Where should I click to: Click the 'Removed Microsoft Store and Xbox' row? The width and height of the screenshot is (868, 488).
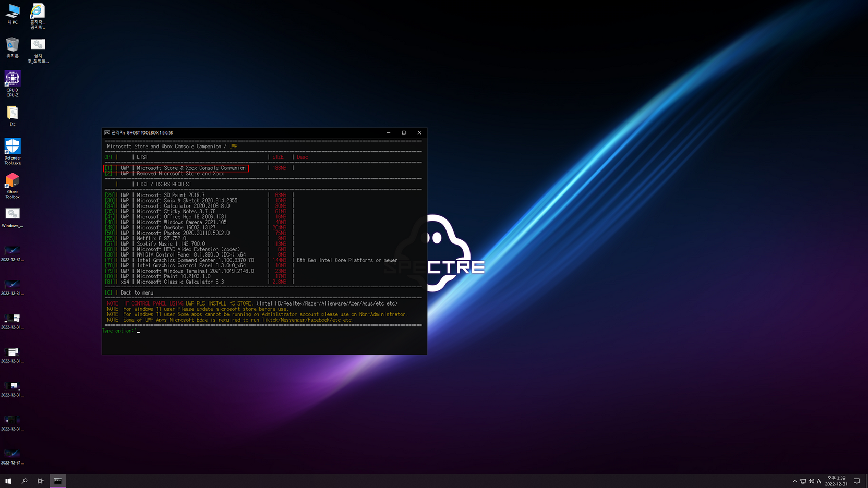click(x=165, y=174)
